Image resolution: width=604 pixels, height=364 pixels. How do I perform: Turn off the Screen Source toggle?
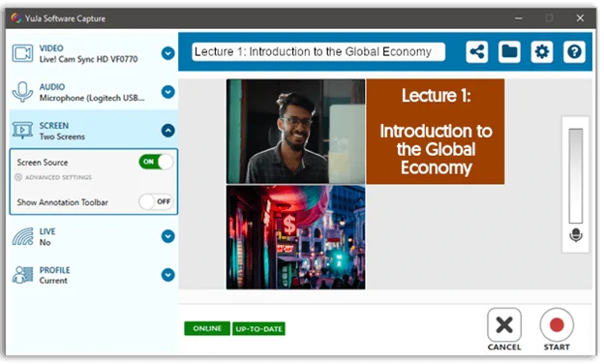(x=157, y=163)
